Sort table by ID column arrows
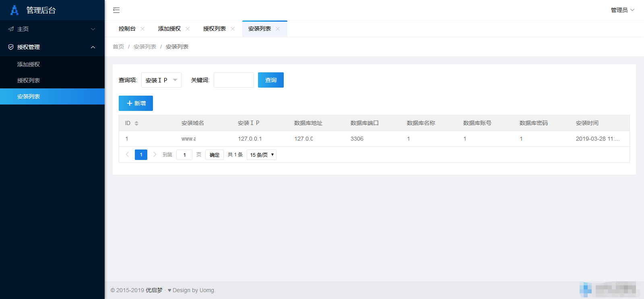The width and height of the screenshot is (644, 299). pos(136,123)
